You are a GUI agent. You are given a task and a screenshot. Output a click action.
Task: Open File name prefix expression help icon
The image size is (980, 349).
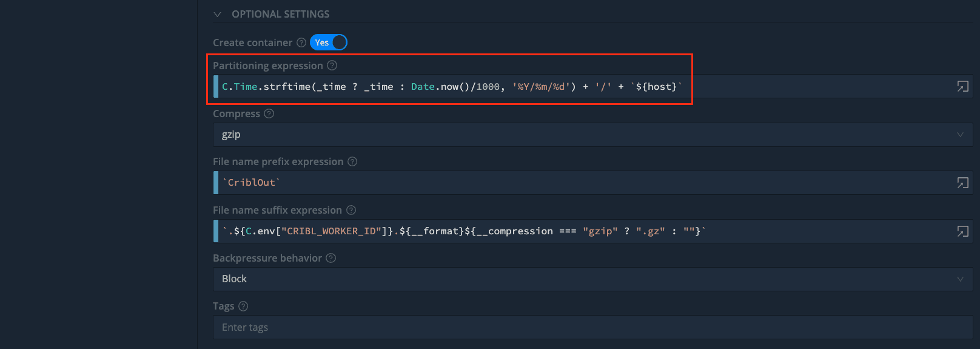[x=352, y=161]
